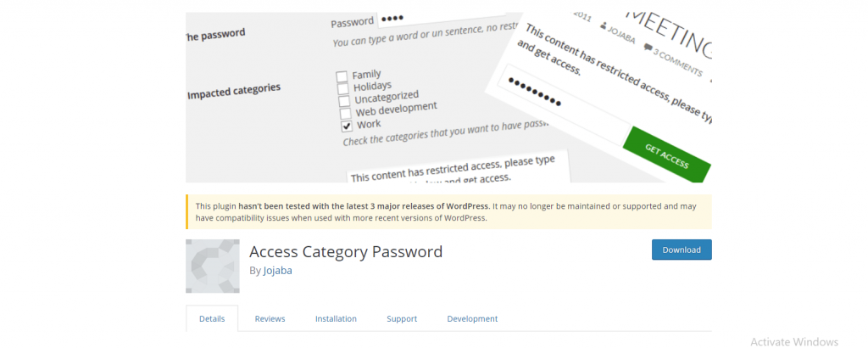This screenshot has width=868, height=348.
Task: Toggle the Web development checkbox
Action: (345, 113)
